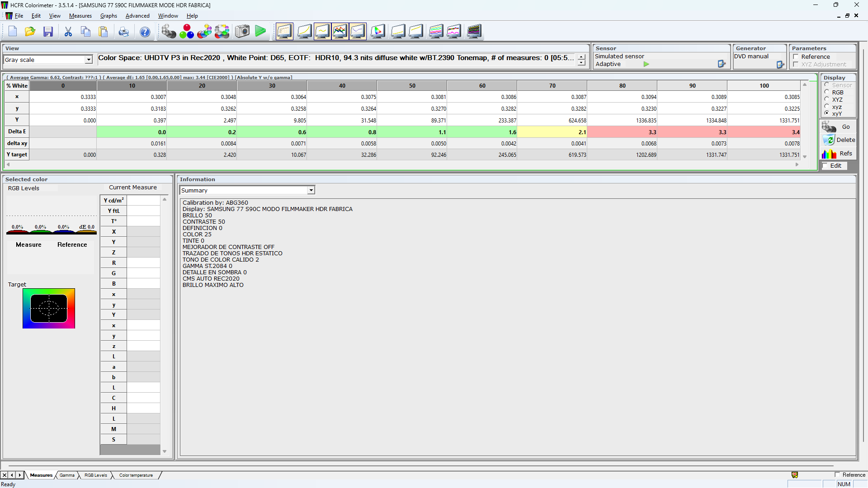Click the Cut scissors icon
This screenshot has width=868, height=488.
point(68,32)
